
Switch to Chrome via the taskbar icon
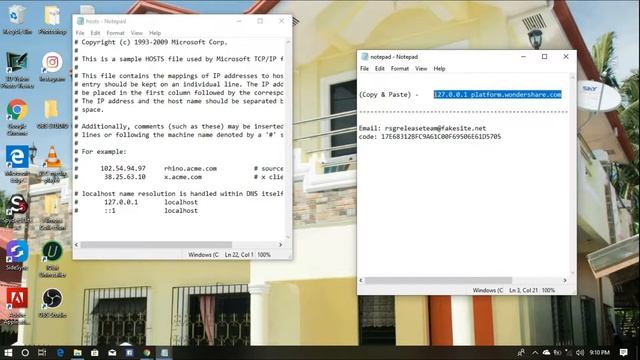pos(147,353)
